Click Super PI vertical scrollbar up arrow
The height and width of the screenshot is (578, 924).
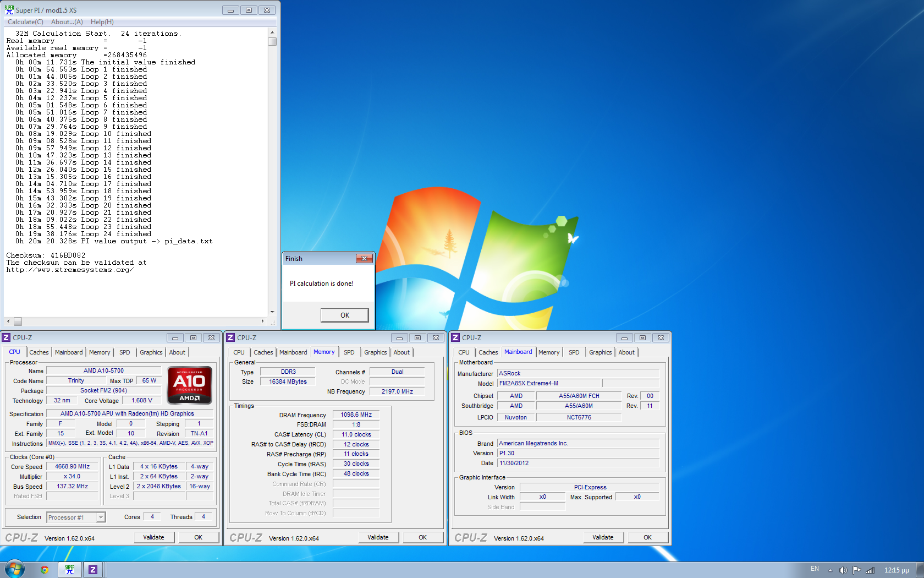click(272, 33)
